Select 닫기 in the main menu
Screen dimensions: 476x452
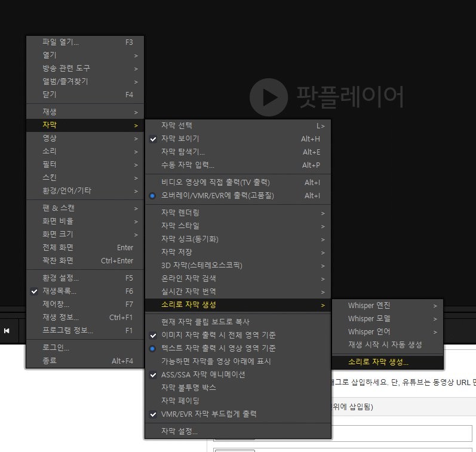[x=85, y=94]
